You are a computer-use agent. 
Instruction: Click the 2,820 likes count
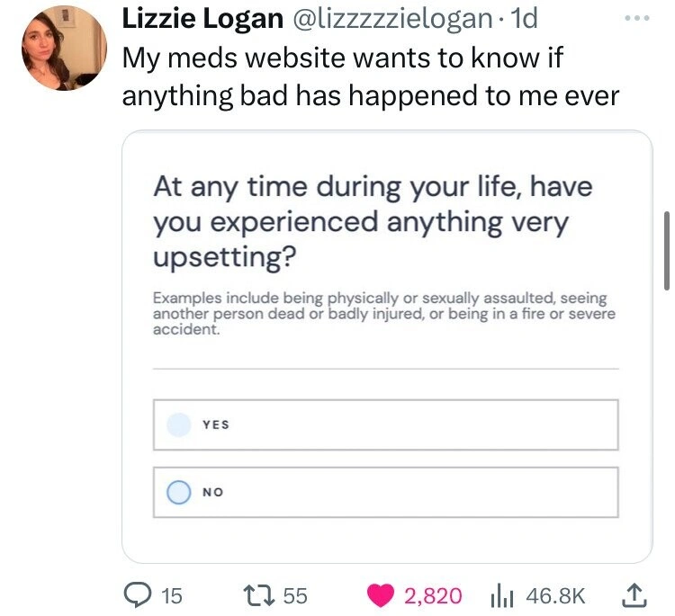(x=433, y=595)
